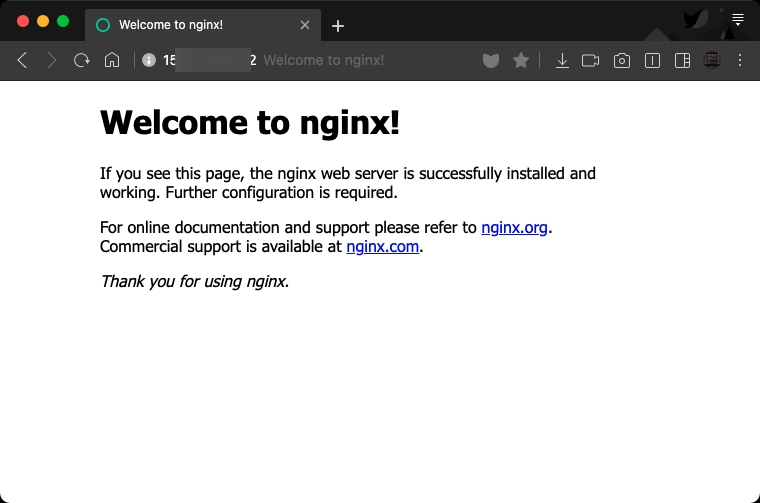Select the Welcome to nginx! tab
760x503 pixels.
click(203, 25)
